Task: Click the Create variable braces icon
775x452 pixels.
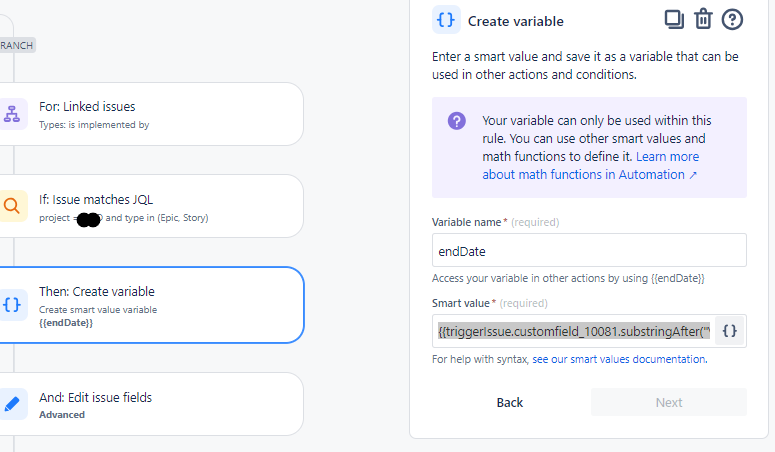Action: coord(13,305)
